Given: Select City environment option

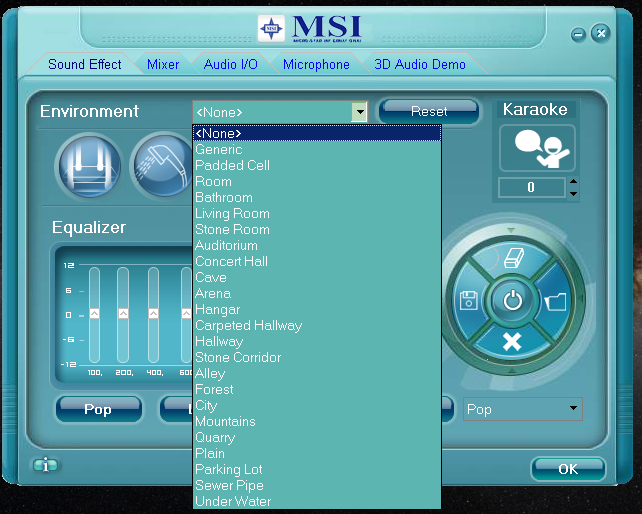Looking at the screenshot, I should [x=317, y=405].
